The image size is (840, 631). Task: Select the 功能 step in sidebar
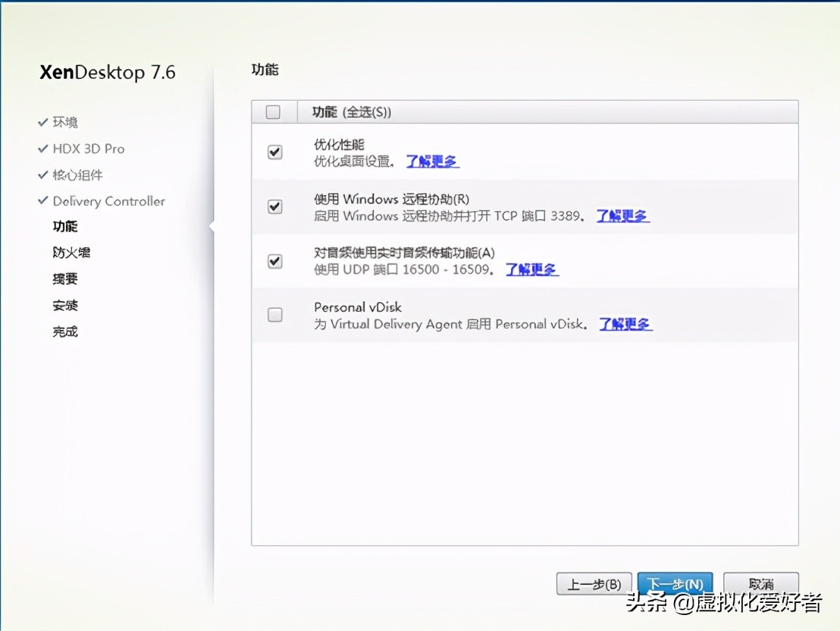click(x=65, y=226)
